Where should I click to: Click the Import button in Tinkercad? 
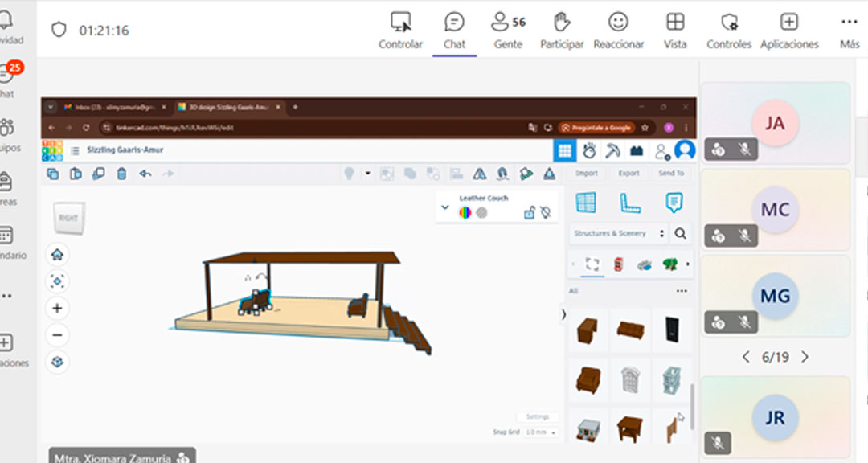coord(587,173)
